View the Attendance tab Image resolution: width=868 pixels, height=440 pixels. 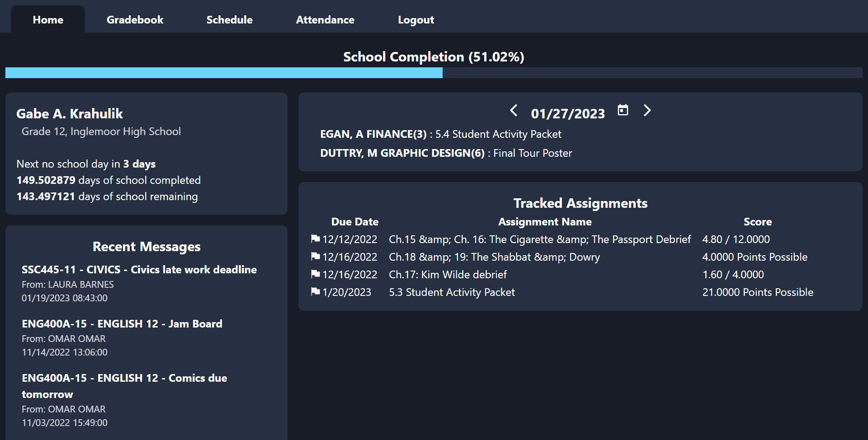(x=325, y=20)
